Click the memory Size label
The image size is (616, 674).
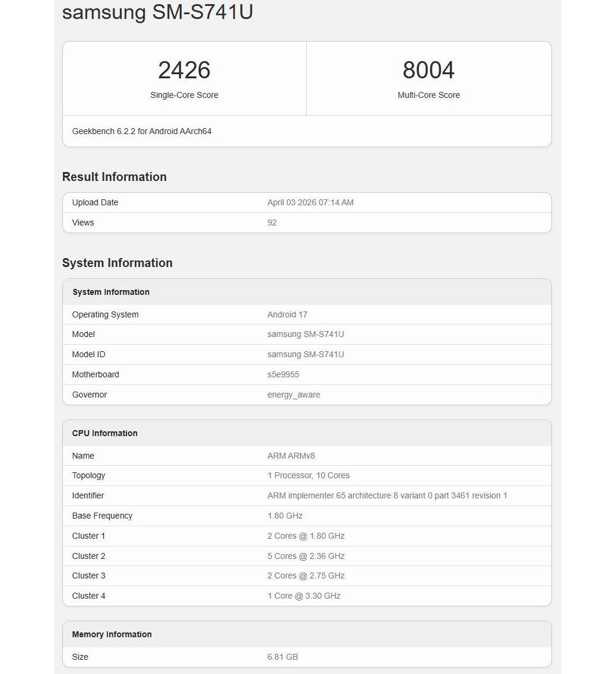pos(80,657)
